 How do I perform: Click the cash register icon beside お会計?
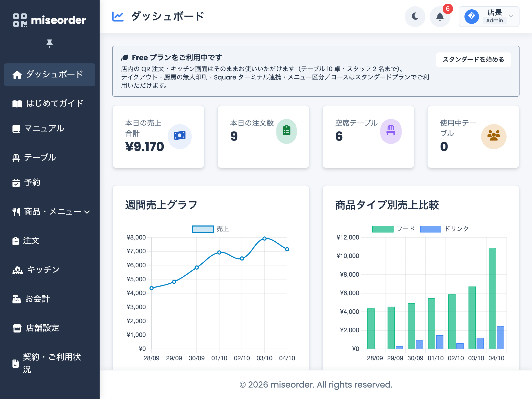(x=17, y=299)
